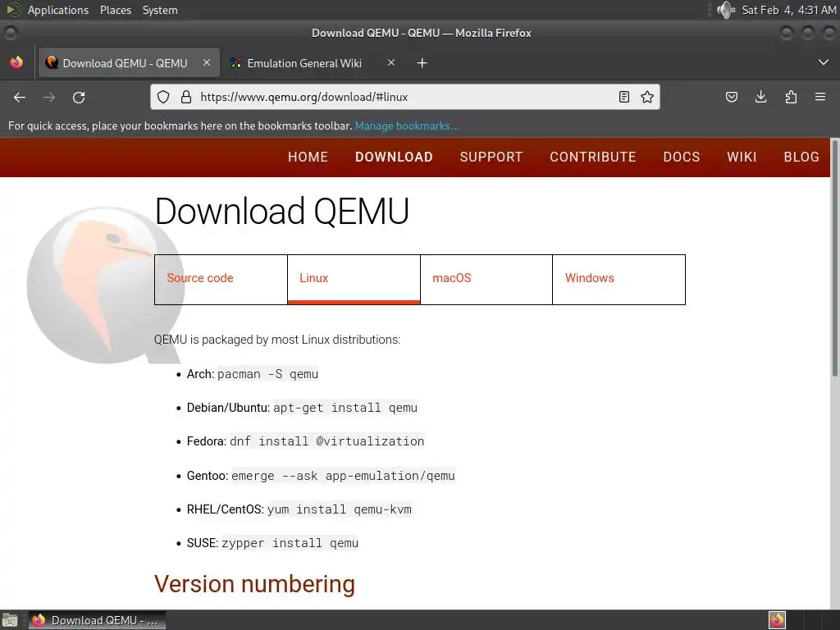Click the 'yum install qemu-kvm' command text

tap(340, 509)
